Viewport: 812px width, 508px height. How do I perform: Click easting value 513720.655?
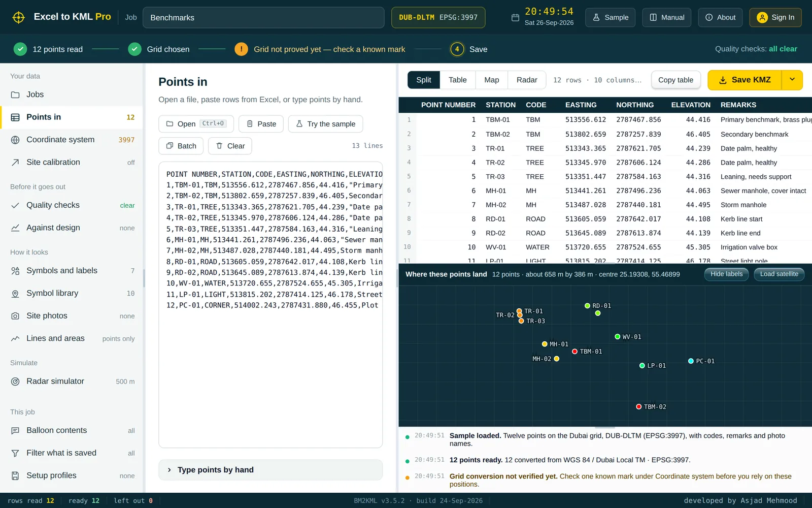pyautogui.click(x=586, y=247)
